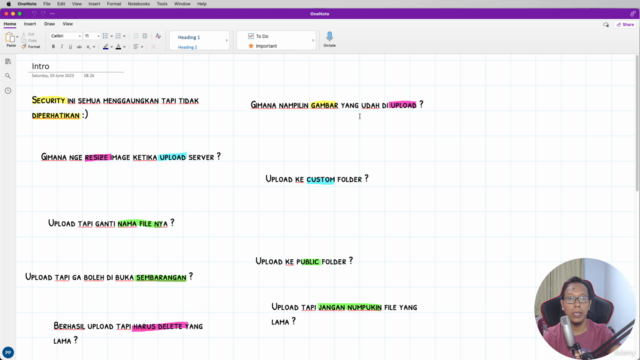
Task: Open the recent notes clock icon
Action: click(x=8, y=91)
